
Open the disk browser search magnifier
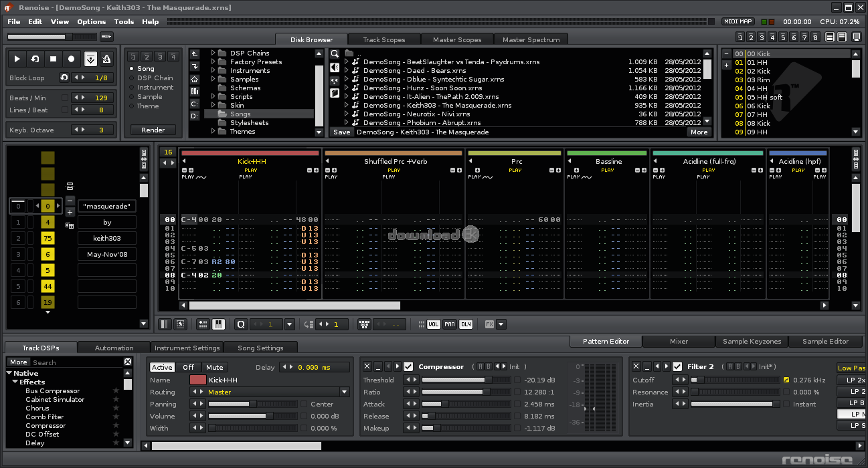tap(335, 53)
